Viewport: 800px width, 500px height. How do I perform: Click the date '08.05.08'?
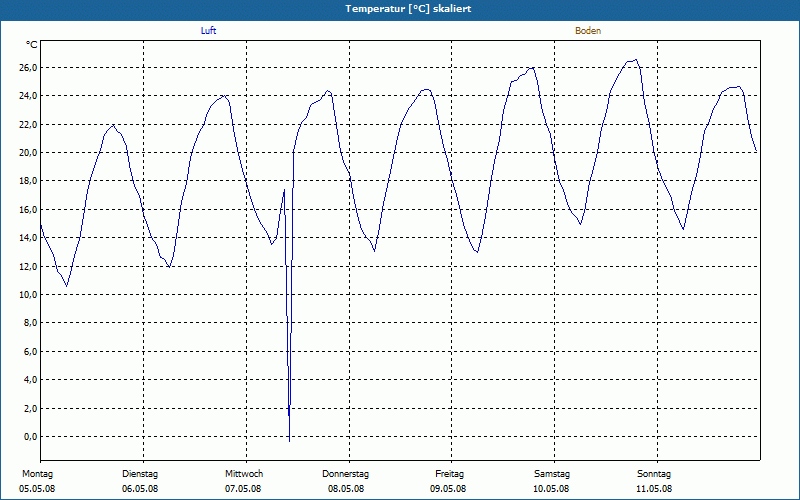[x=346, y=489]
